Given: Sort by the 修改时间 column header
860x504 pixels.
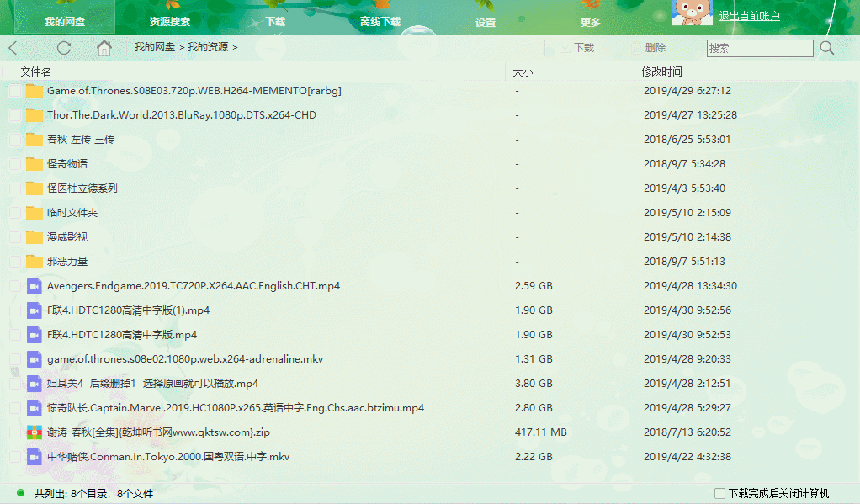Looking at the screenshot, I should [662, 72].
